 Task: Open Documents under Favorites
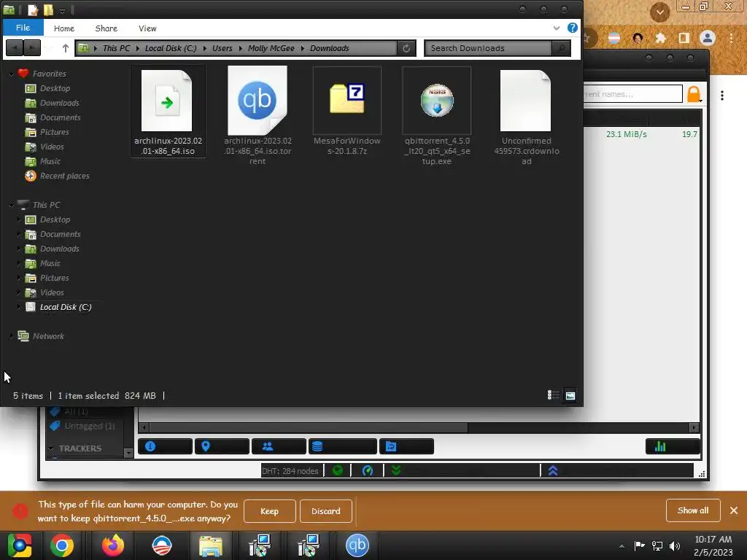[x=60, y=117]
